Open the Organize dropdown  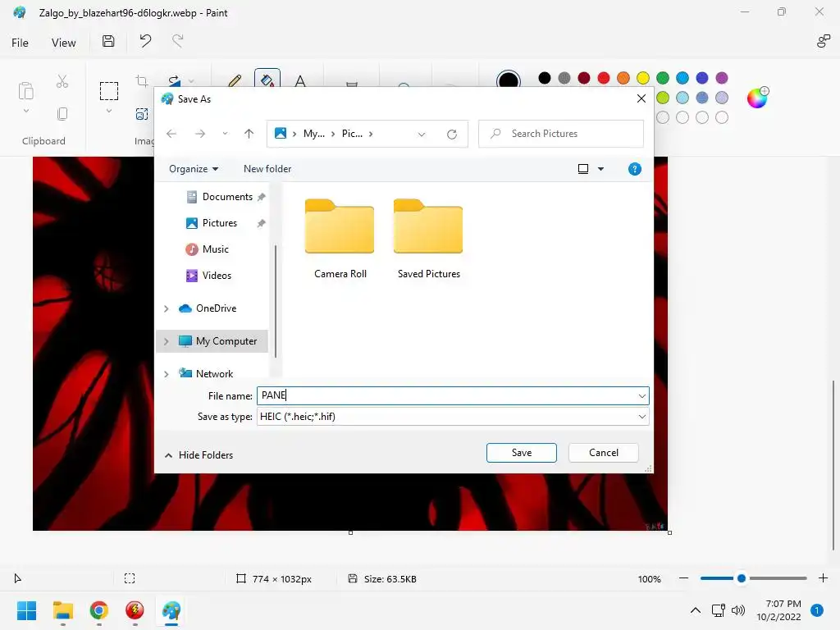[194, 169]
